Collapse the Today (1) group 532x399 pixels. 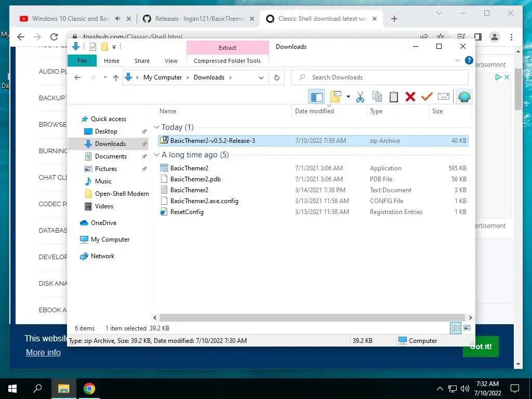click(x=156, y=127)
